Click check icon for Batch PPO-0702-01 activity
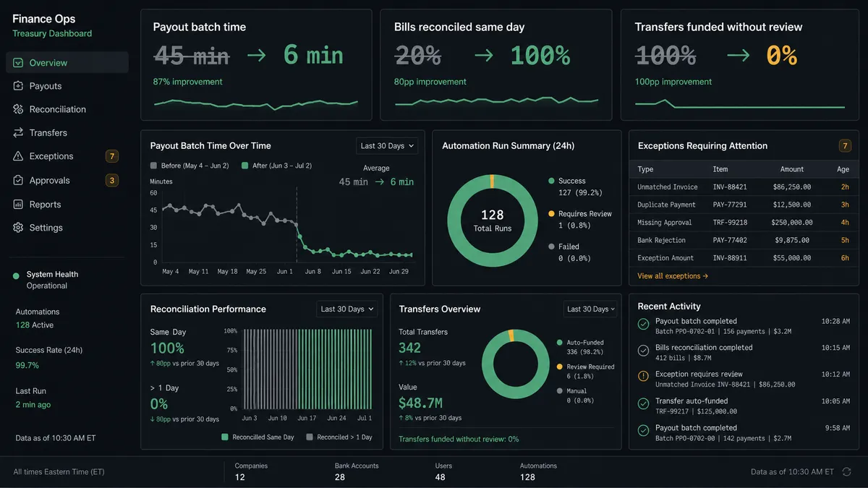This screenshot has height=488, width=868. pos(643,324)
